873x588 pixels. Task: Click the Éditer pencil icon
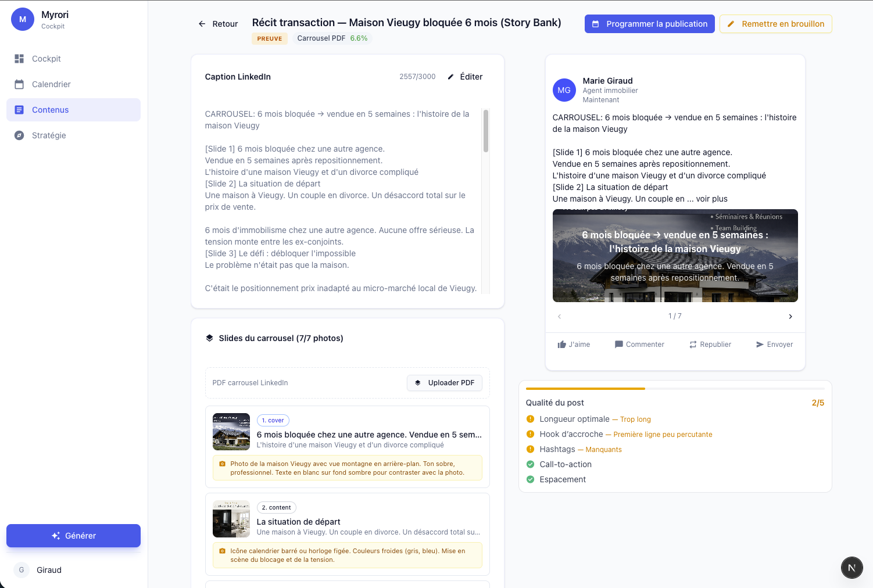pyautogui.click(x=450, y=77)
